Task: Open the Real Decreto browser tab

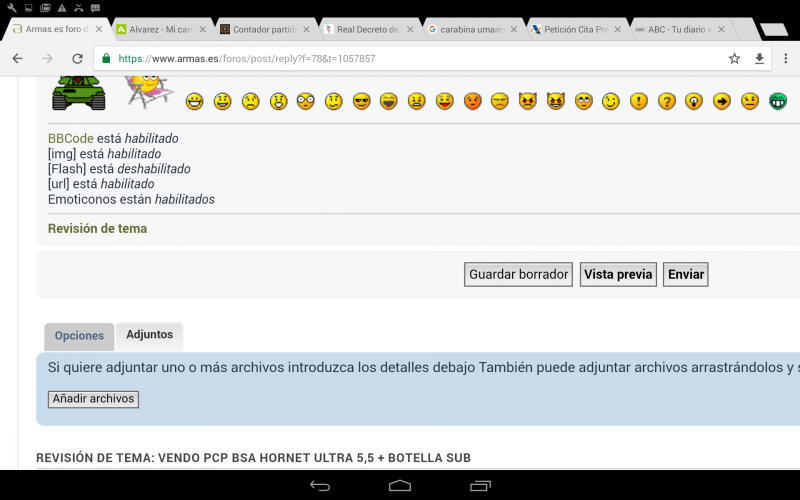Action: 368,30
